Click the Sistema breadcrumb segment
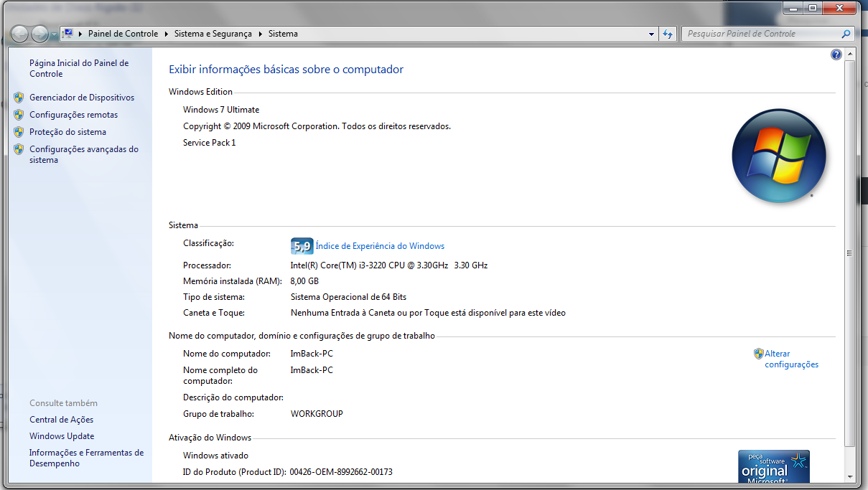This screenshot has height=490, width=868. point(283,34)
